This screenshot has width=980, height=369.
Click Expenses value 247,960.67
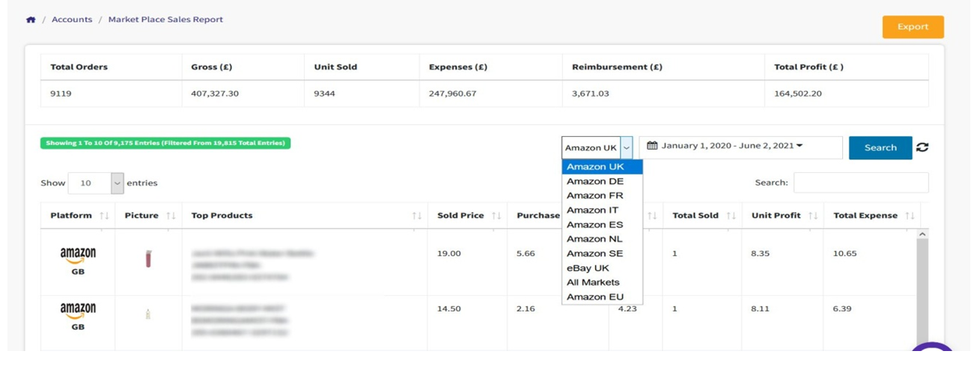tap(452, 94)
